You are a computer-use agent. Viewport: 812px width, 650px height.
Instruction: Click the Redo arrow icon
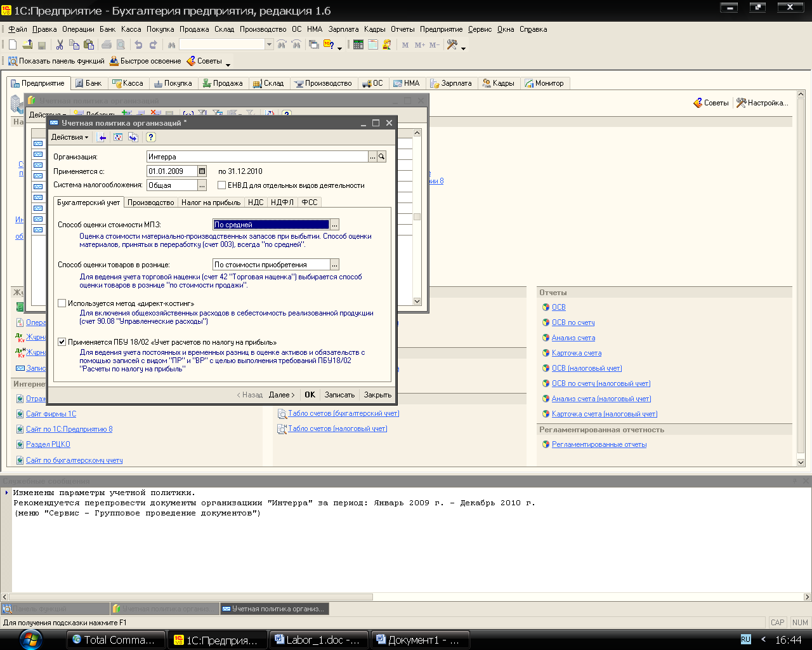(x=153, y=44)
